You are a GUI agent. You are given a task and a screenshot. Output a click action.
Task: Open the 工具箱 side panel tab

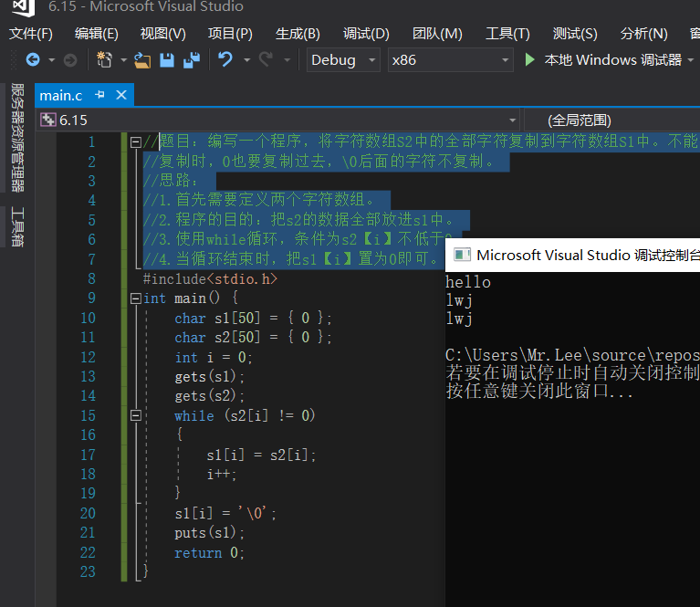(x=17, y=226)
